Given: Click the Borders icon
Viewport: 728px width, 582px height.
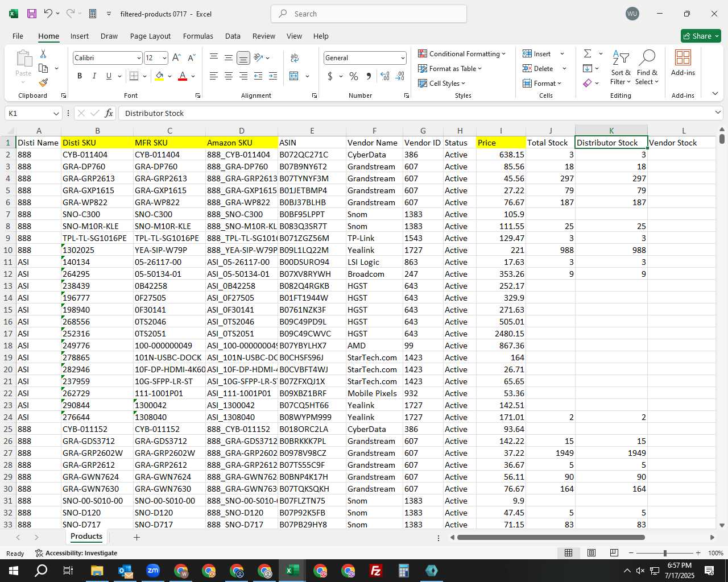Looking at the screenshot, I should (x=134, y=76).
